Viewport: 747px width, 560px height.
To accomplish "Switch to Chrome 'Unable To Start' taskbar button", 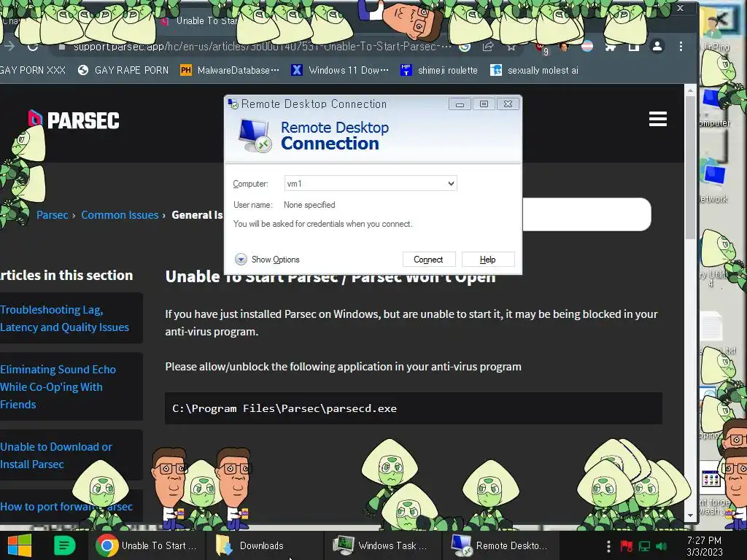I will tap(147, 545).
